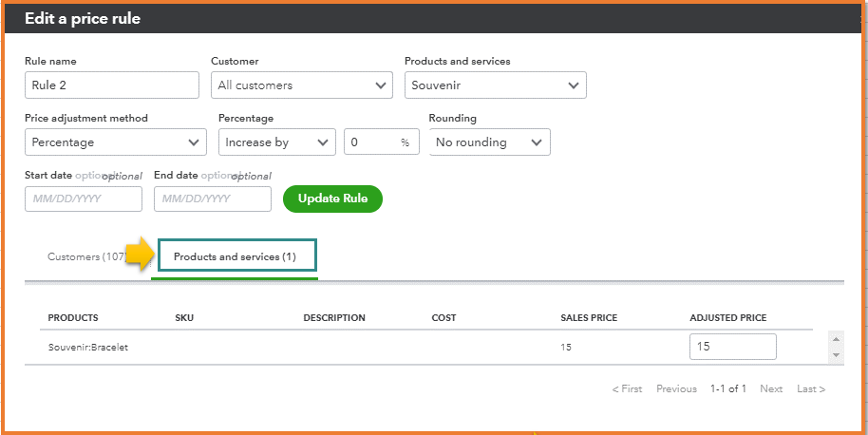Select the Products and services (1) tab
Image resolution: width=868 pixels, height=435 pixels.
coord(236,257)
